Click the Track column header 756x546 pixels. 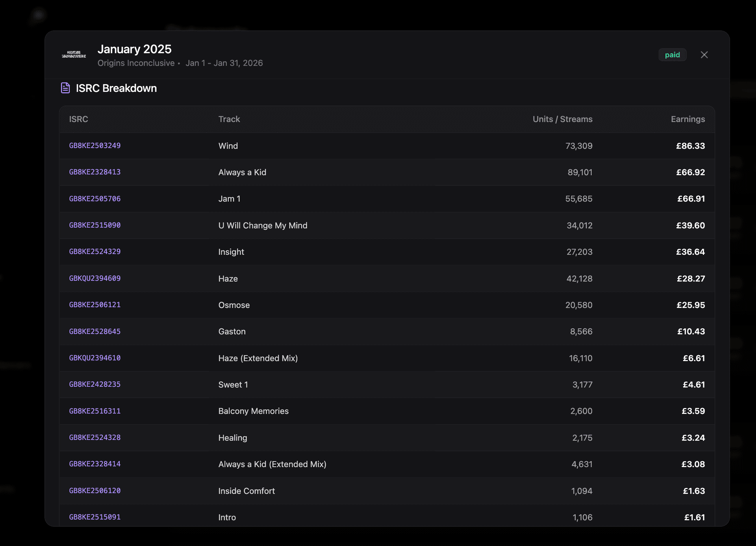pos(229,119)
